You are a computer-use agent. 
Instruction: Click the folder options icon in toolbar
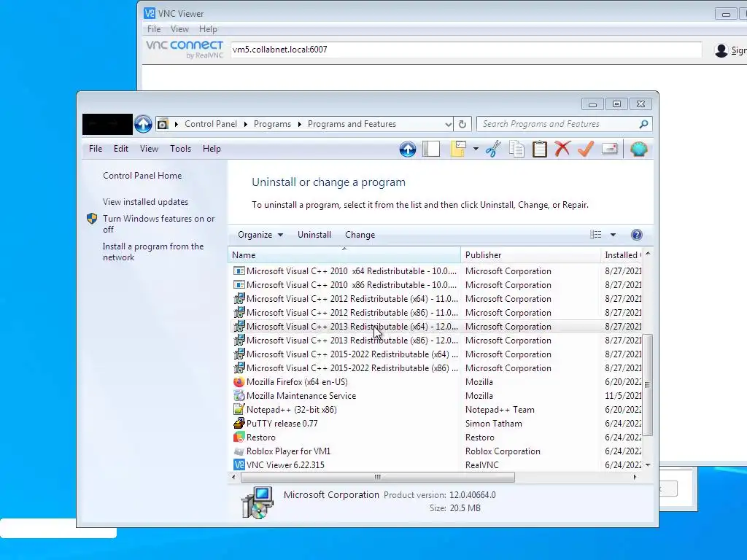(458, 149)
